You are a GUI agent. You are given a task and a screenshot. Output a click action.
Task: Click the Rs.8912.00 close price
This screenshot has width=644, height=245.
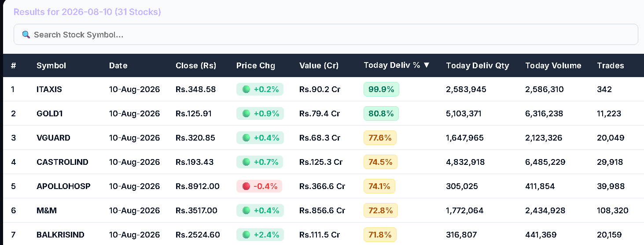198,186
